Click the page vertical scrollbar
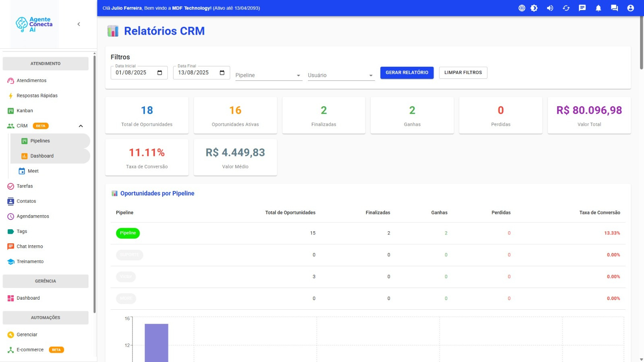The height and width of the screenshot is (362, 644). pos(641,43)
